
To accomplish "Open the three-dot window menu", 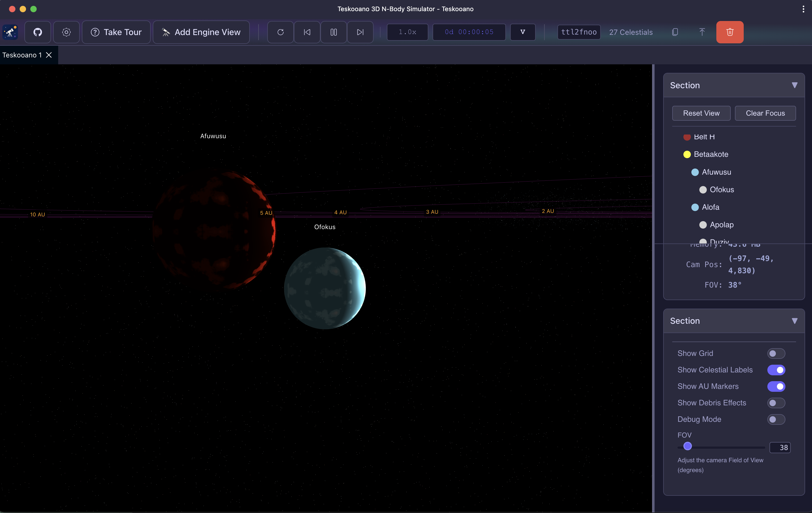I will coord(803,9).
